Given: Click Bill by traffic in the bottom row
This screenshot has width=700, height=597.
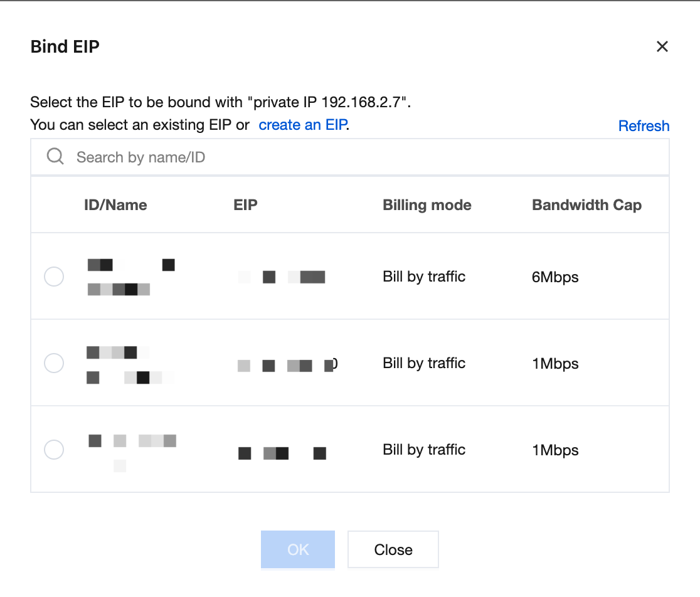Looking at the screenshot, I should coord(424,450).
